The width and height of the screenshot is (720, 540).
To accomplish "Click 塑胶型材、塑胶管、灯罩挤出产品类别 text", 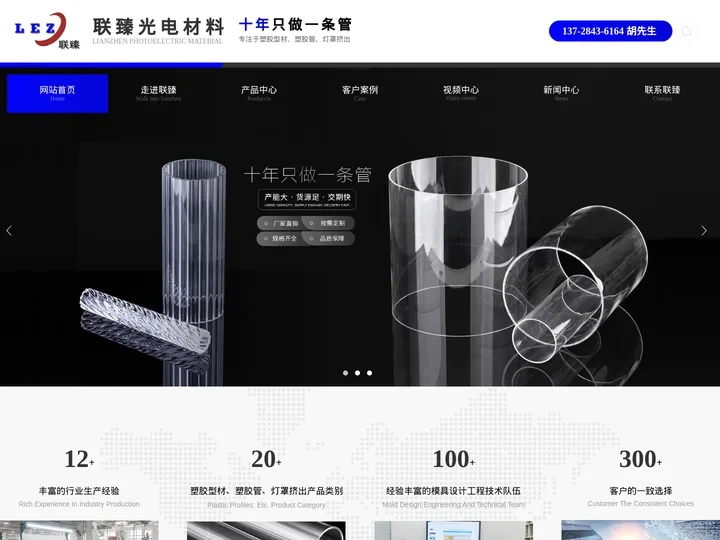I will tap(266, 491).
